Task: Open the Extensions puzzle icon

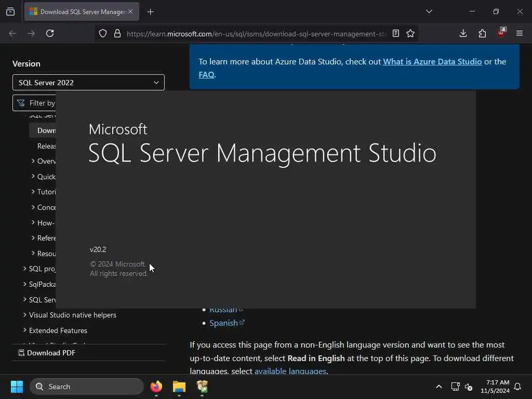Action: pyautogui.click(x=482, y=33)
